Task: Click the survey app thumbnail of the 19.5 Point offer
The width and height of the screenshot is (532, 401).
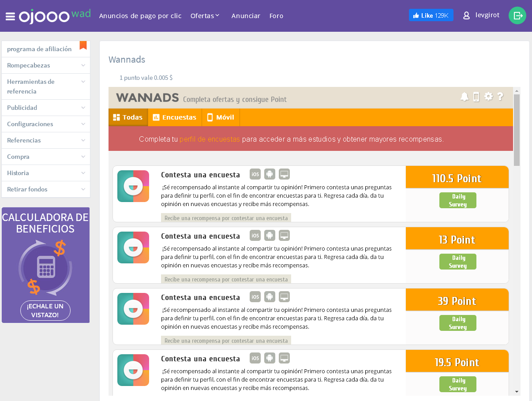Action: pyautogui.click(x=133, y=370)
